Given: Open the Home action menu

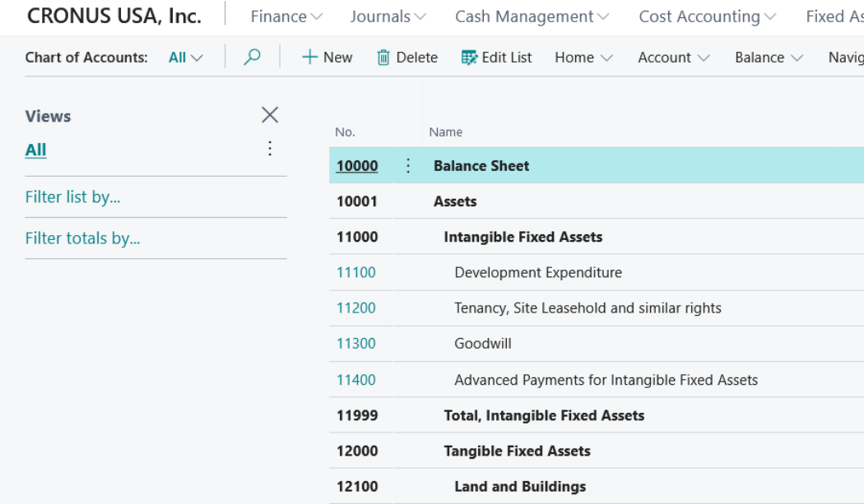Looking at the screenshot, I should 583,58.
